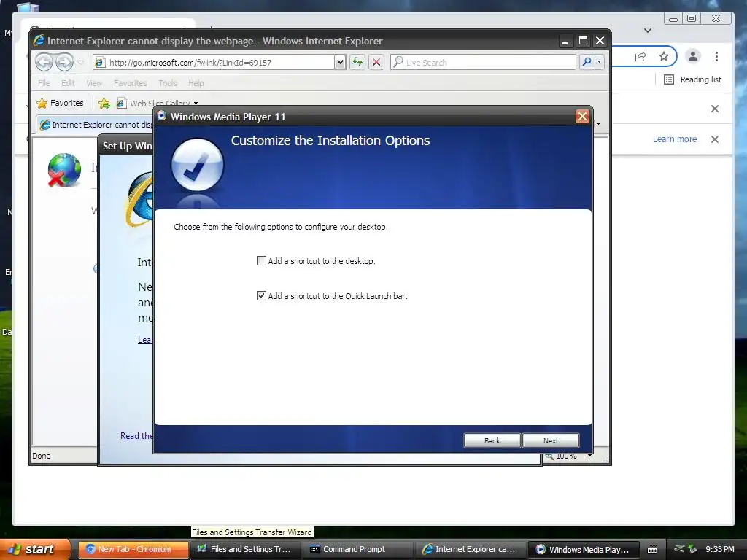Click the IE search magnifier button
The height and width of the screenshot is (560, 747).
587,62
